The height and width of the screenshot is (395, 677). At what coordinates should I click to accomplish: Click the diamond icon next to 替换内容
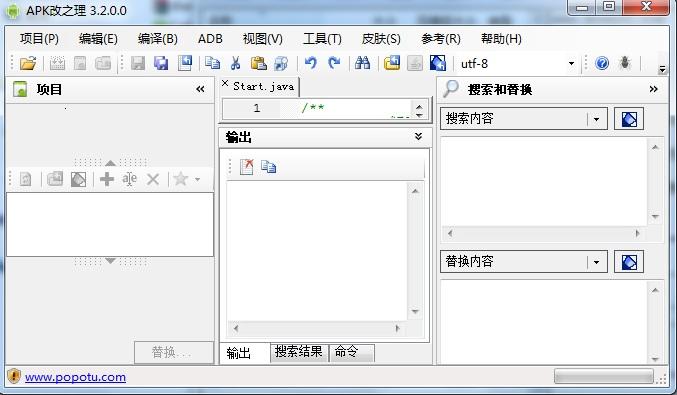629,262
